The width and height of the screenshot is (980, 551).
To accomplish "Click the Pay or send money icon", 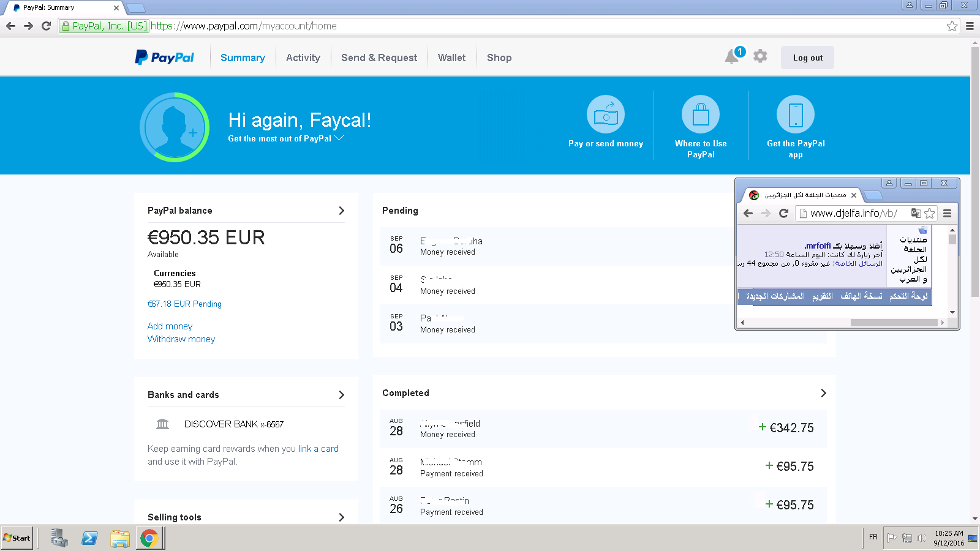I will coord(606,114).
